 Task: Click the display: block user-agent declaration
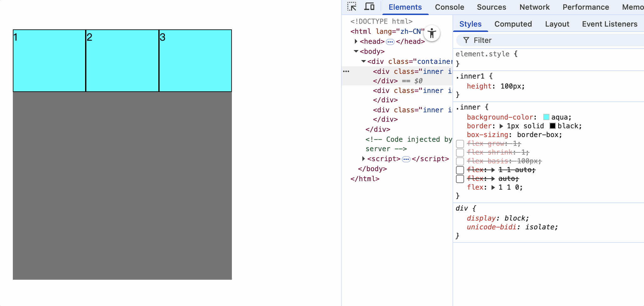(x=498, y=218)
